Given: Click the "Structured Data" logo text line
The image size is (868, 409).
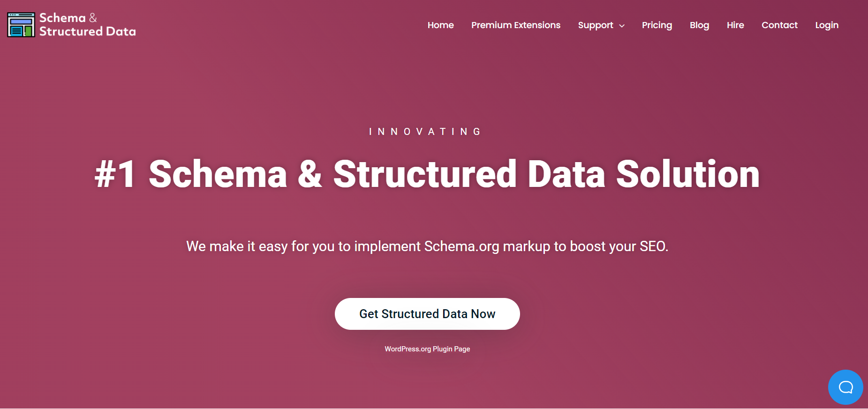Looking at the screenshot, I should click(x=88, y=31).
